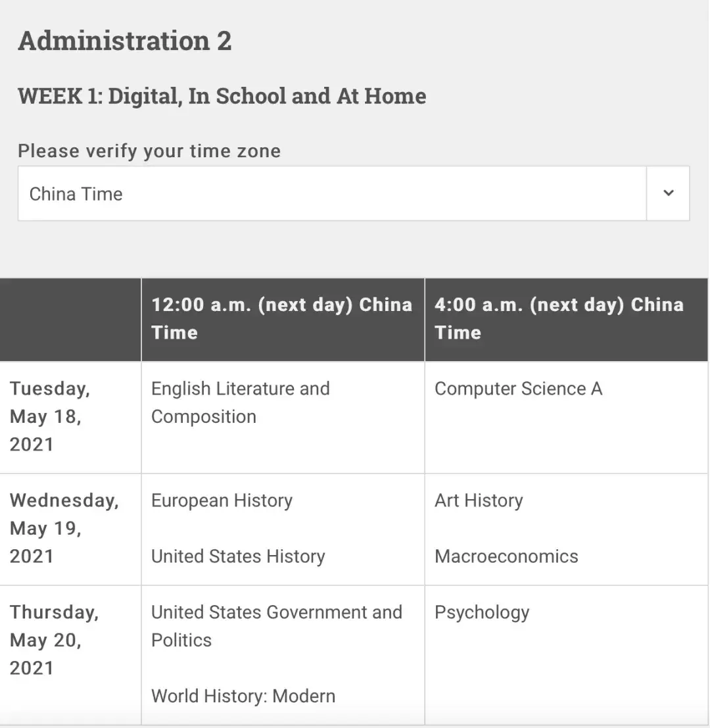Select the WEEK 1 Digital subheading
The width and height of the screenshot is (710, 728).
tap(222, 96)
